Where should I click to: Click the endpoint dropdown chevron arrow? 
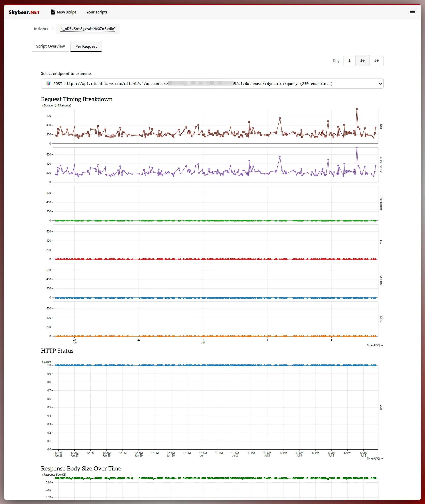coord(380,84)
